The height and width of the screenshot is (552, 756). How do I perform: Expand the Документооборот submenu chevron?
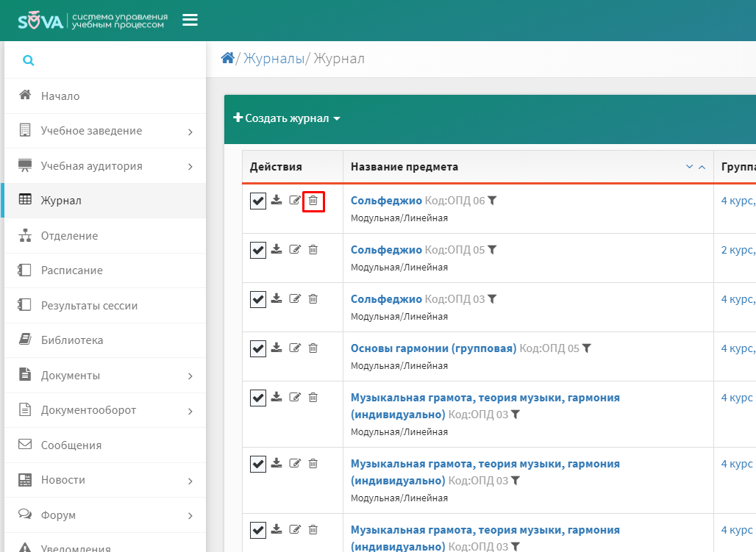pyautogui.click(x=190, y=411)
